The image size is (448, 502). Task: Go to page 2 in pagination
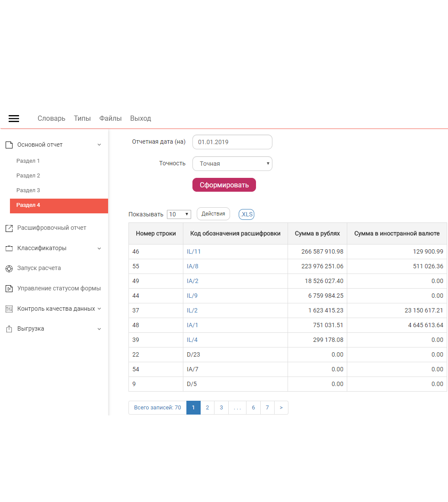pos(207,408)
